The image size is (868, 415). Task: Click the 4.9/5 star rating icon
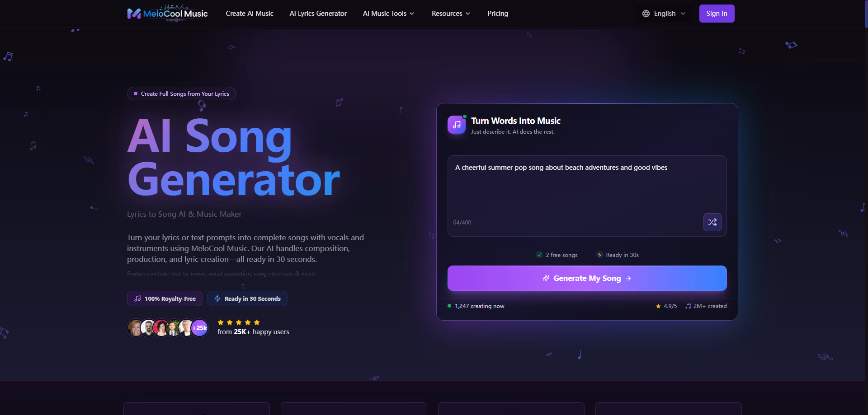click(658, 306)
